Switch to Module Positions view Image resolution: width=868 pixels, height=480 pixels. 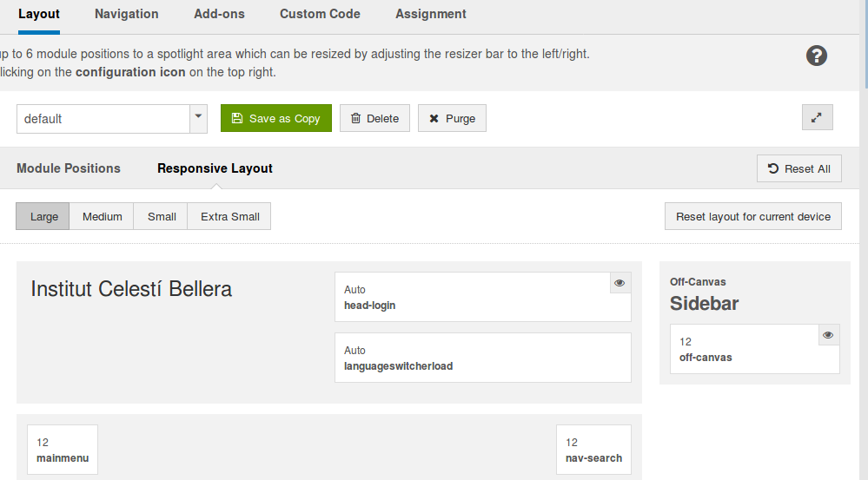[69, 168]
